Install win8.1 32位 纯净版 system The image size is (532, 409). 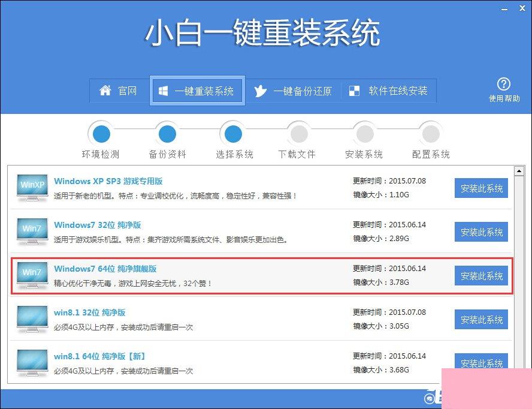click(481, 319)
